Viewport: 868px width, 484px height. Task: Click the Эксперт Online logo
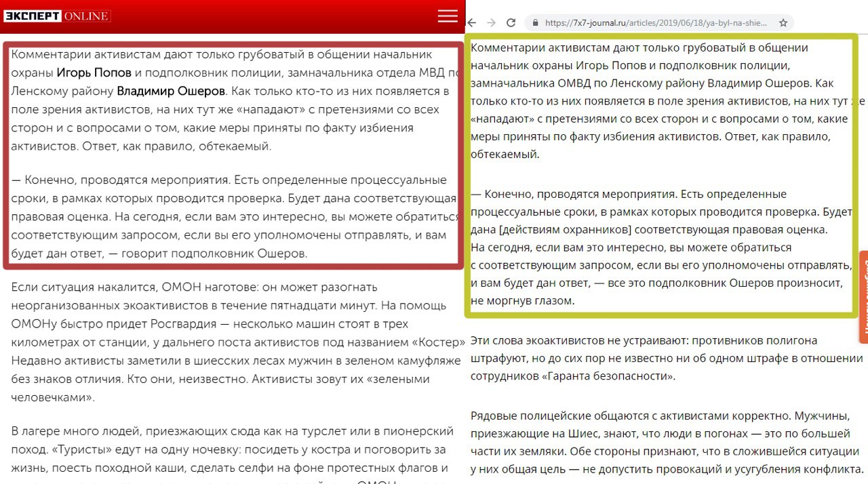[56, 16]
